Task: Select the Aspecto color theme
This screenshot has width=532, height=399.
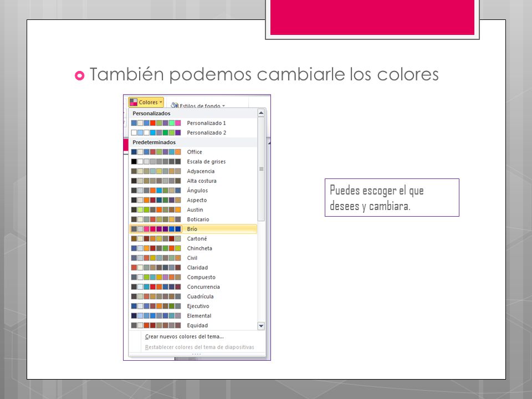Action: coord(193,200)
